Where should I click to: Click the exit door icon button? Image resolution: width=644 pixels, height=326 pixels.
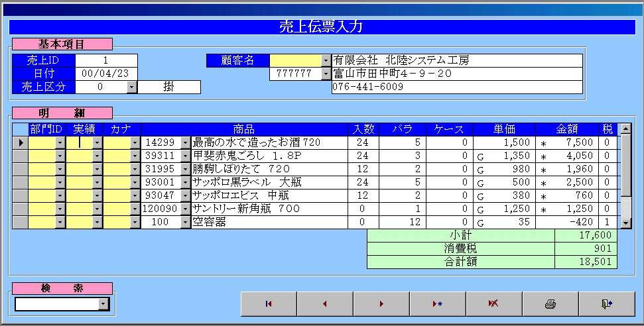click(x=606, y=303)
